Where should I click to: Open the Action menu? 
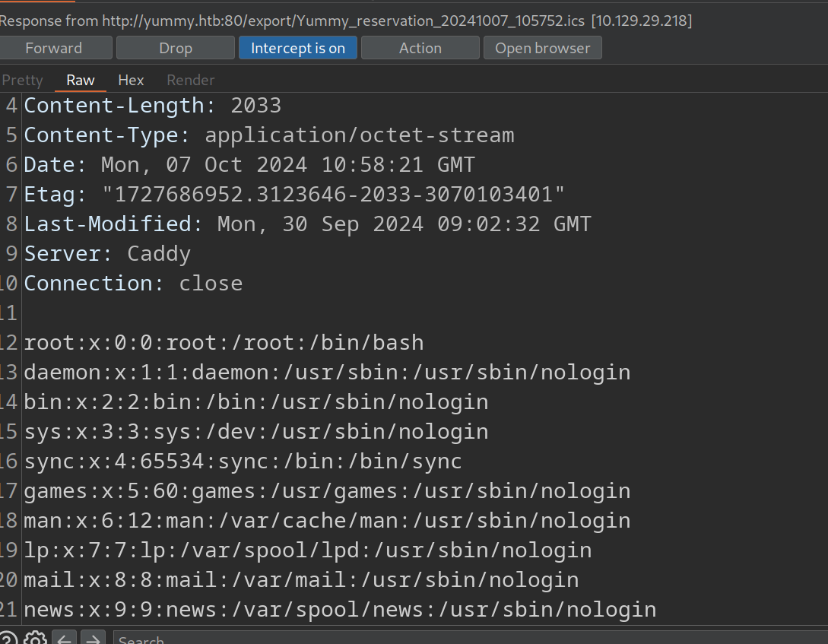(x=420, y=48)
